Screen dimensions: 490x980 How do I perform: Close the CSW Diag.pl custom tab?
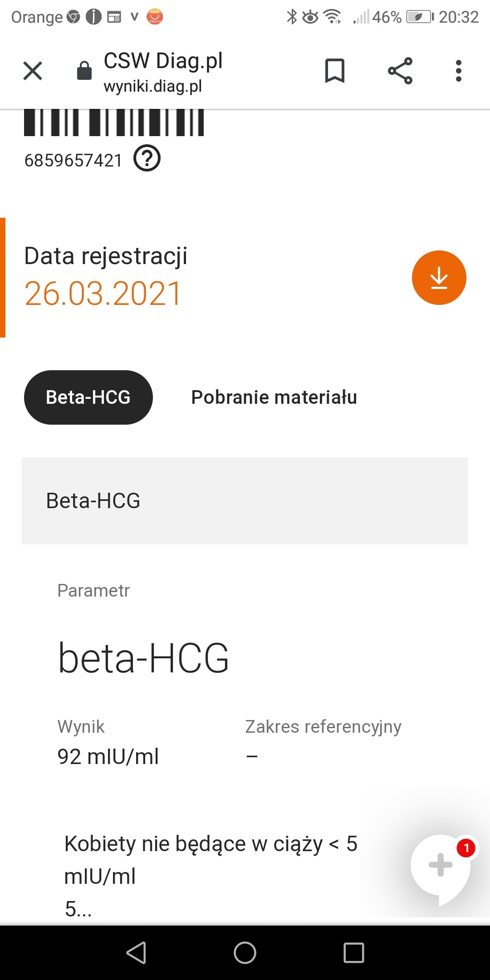[x=33, y=71]
